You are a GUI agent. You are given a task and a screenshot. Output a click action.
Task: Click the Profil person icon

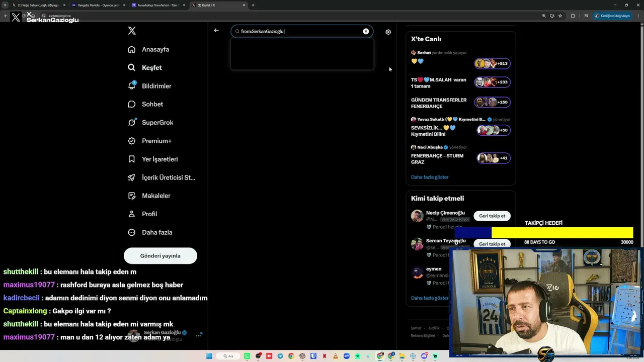point(132,214)
